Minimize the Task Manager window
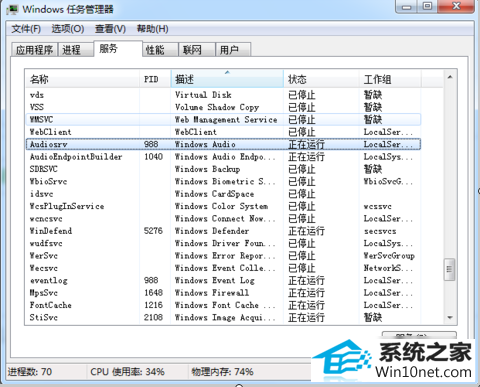 click(406, 7)
